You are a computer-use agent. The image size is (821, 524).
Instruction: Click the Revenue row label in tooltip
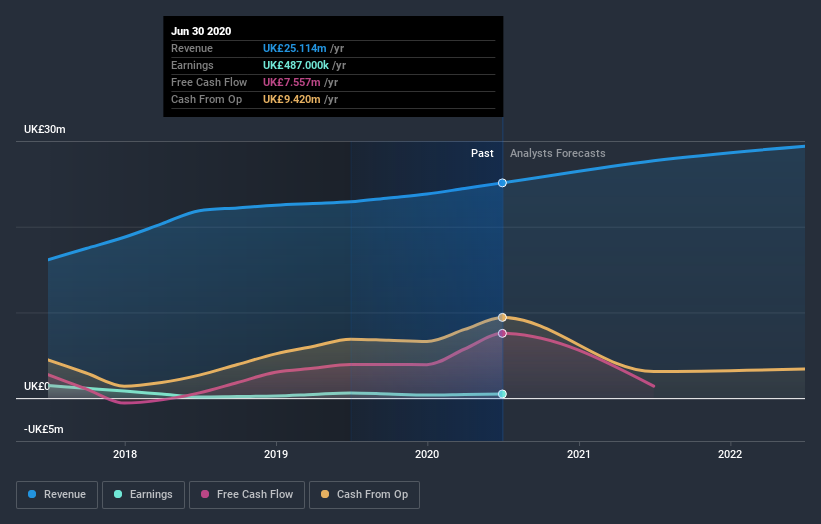point(192,48)
